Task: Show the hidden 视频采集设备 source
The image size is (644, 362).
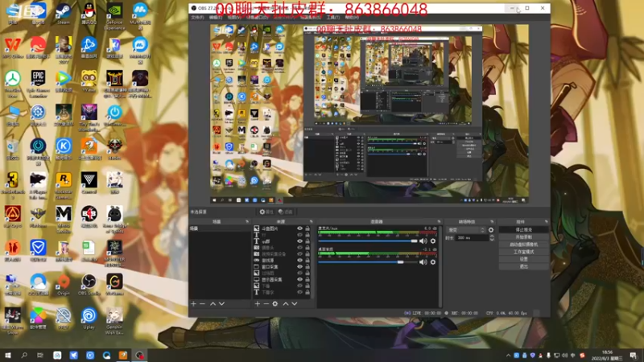Action: pyautogui.click(x=299, y=253)
